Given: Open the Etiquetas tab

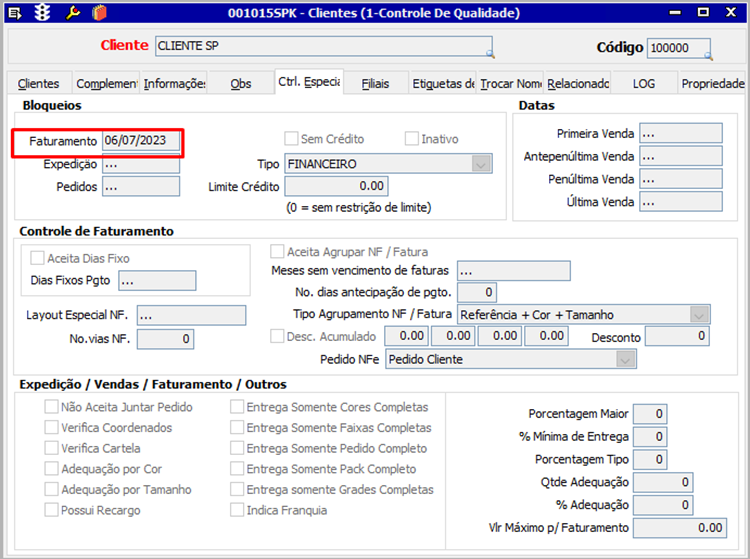Looking at the screenshot, I should pos(443,84).
